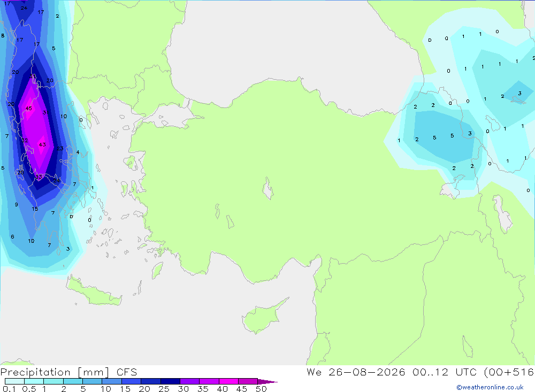The height and width of the screenshot is (392, 535).
Task: Click the above-50 arrow tip of the legend
Action: click(268, 382)
